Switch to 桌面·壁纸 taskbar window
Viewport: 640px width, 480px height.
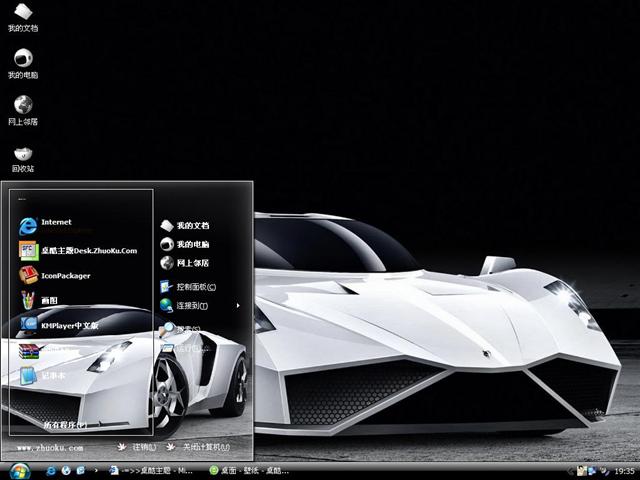(252, 470)
